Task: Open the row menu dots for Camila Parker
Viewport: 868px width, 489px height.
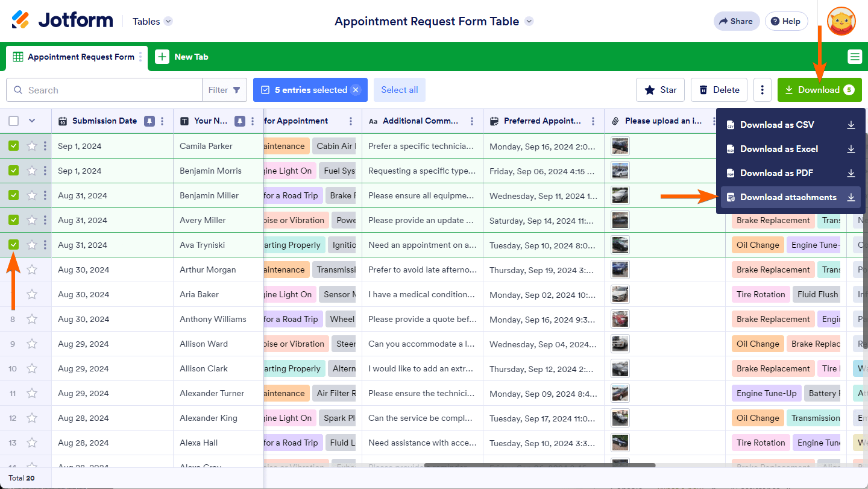Action: pos(45,146)
